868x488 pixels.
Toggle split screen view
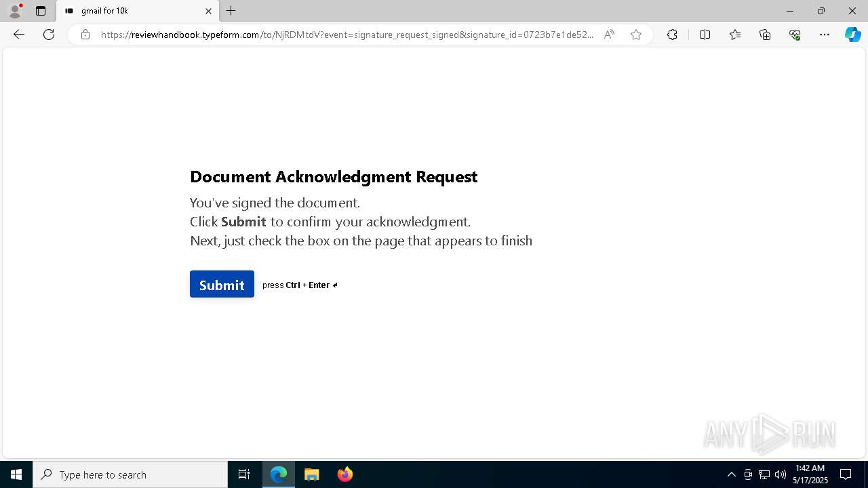click(705, 35)
